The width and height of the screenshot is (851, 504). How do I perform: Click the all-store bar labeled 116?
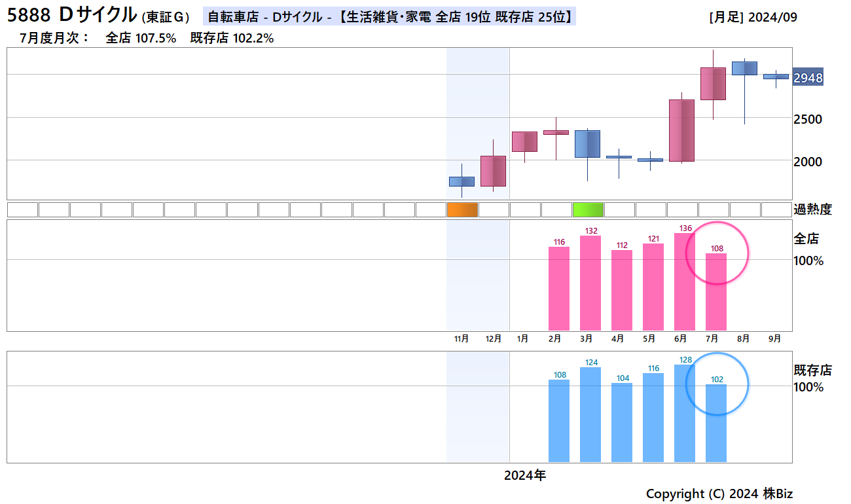(559, 289)
